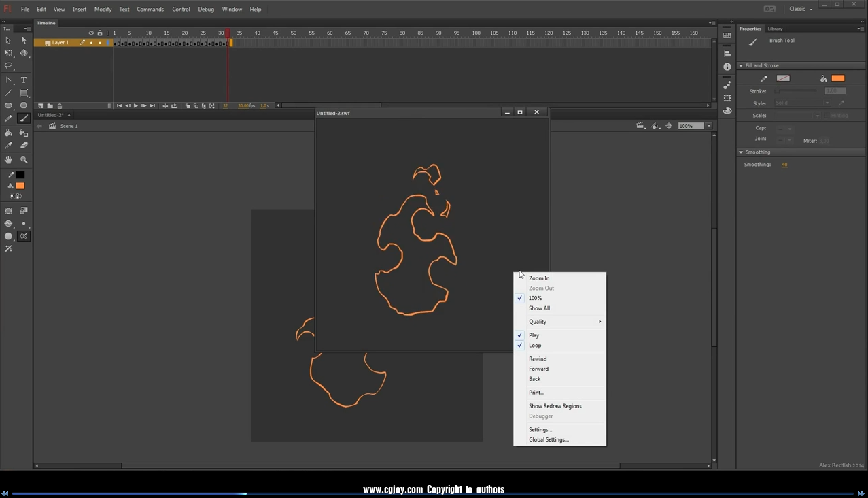Go to first frame of timeline
The width and height of the screenshot is (868, 498).
[119, 106]
